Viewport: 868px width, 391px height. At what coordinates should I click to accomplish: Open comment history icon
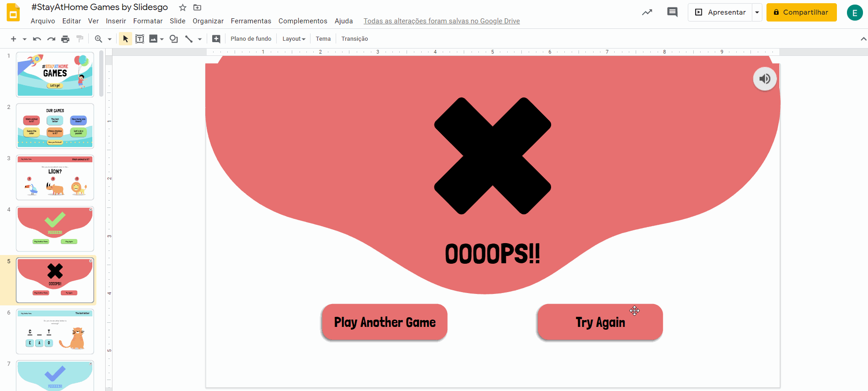click(672, 12)
